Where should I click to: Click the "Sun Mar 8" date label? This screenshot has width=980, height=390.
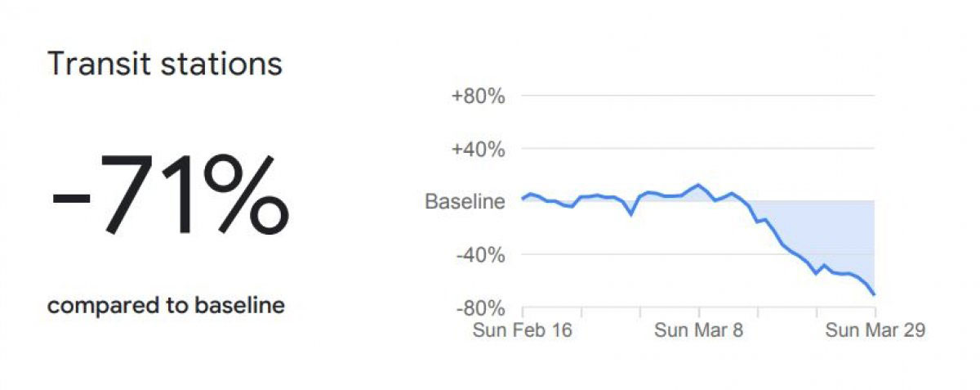[x=699, y=331]
